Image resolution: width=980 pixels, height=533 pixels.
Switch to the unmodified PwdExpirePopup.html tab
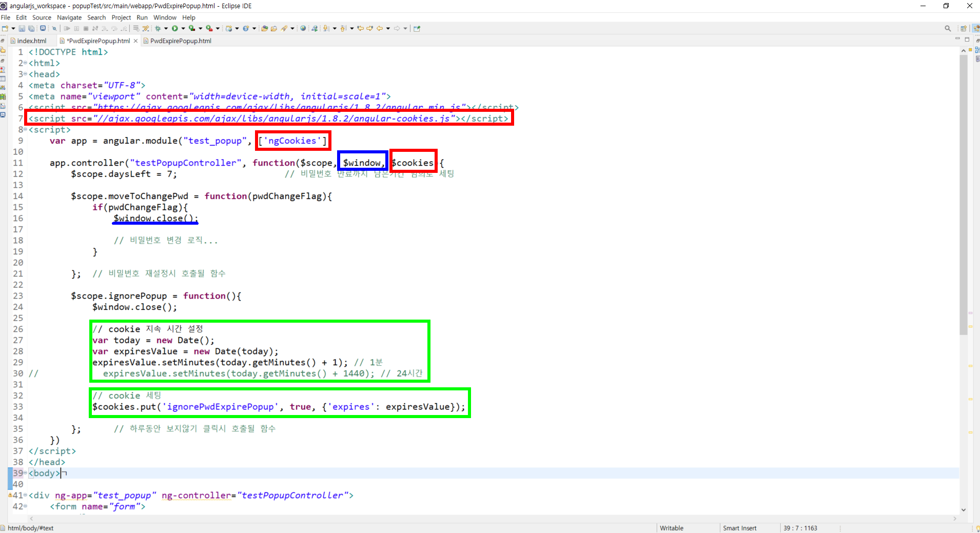(178, 41)
